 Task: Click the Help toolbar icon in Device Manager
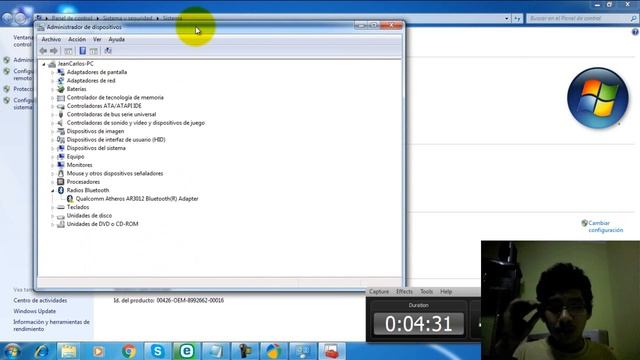[x=82, y=51]
